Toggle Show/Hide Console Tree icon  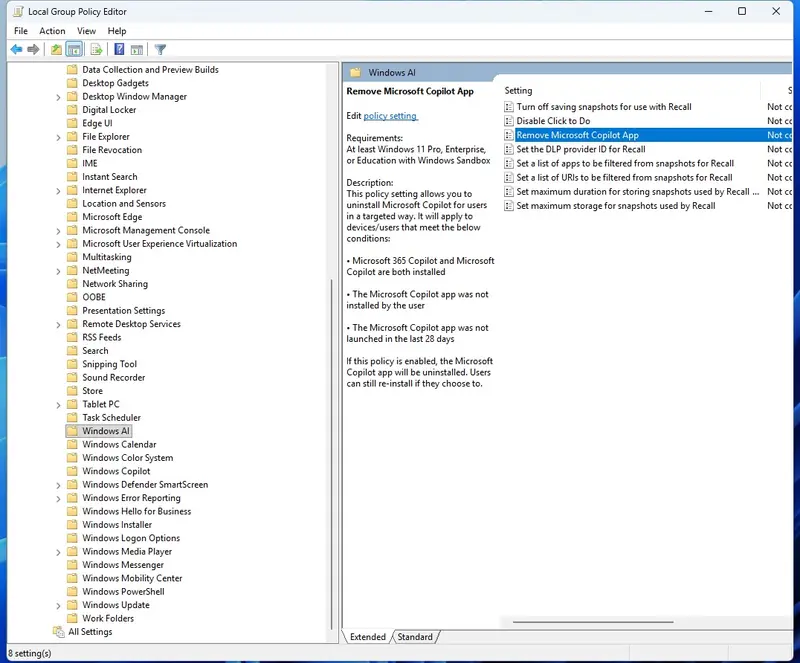pos(74,50)
